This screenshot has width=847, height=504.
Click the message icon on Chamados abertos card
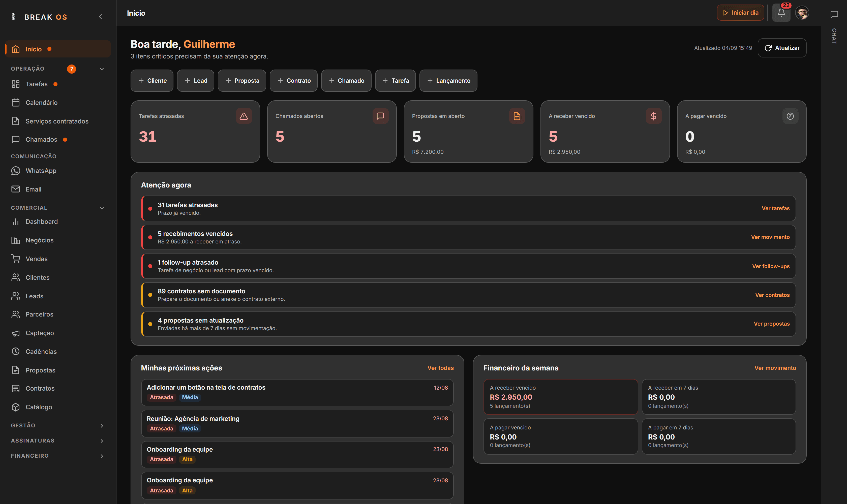(380, 116)
